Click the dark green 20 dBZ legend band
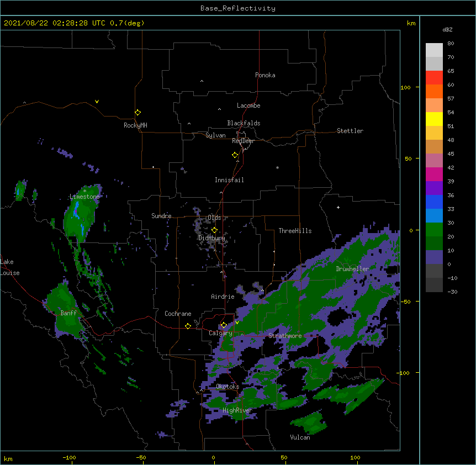 click(x=434, y=244)
